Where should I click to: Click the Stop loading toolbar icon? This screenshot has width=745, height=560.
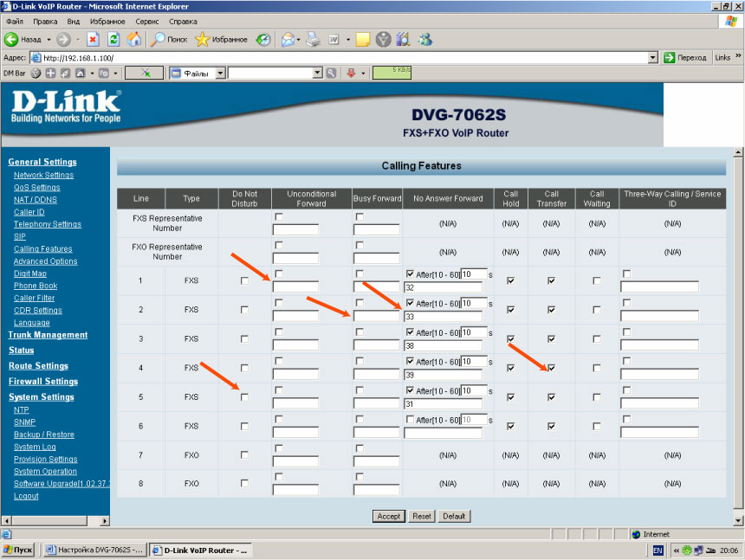93,39
